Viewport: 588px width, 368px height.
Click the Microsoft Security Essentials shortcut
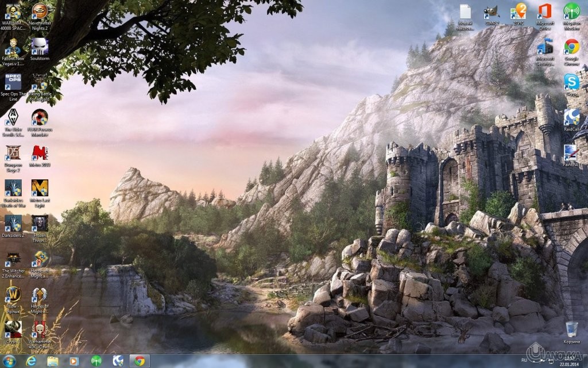545,52
